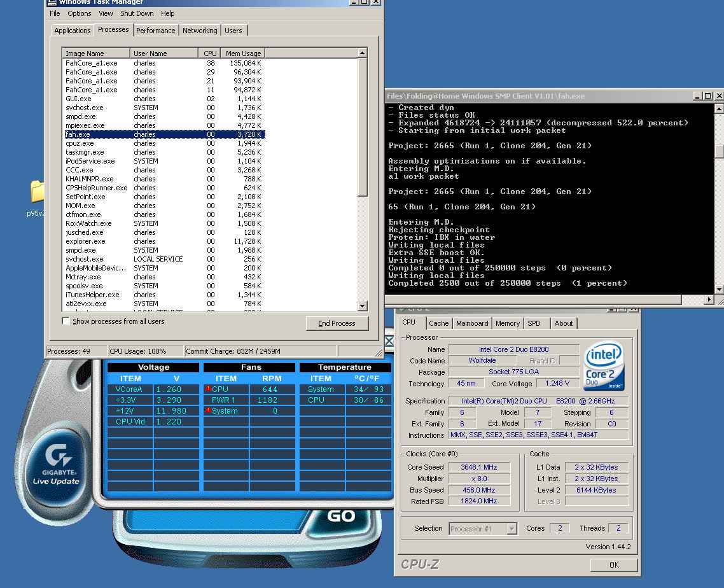This screenshot has height=588, width=724.
Task: Select the GUI.exe process row
Action: point(164,99)
